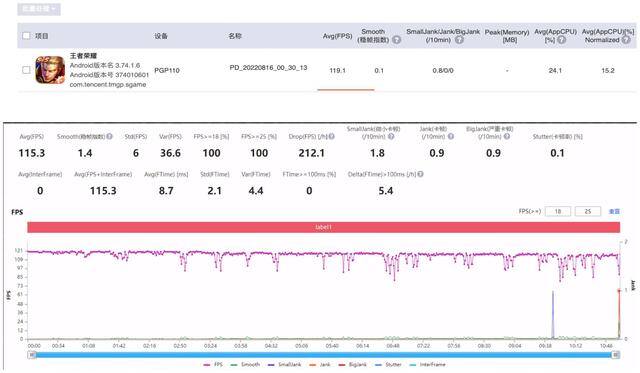
Task: Click the 项目 column header
Action: click(x=42, y=36)
